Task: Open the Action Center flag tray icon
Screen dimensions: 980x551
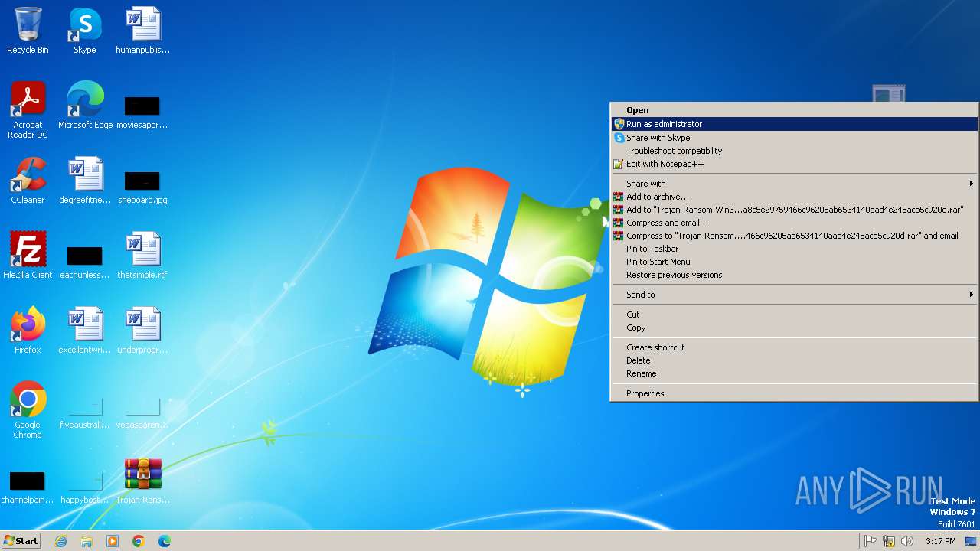Action: pyautogui.click(x=871, y=541)
